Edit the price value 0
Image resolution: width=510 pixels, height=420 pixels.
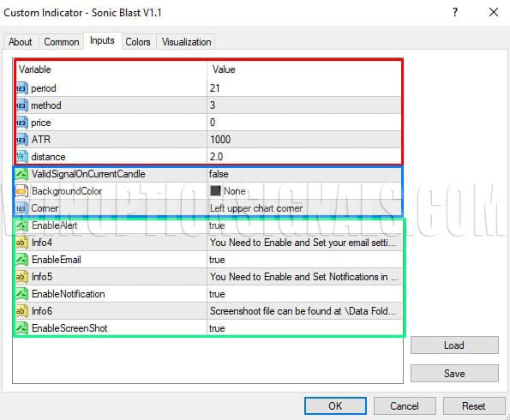(x=213, y=123)
